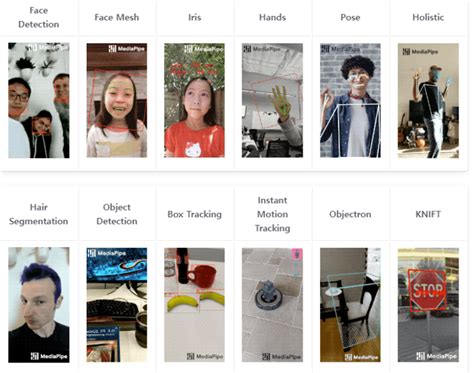Open the Hands demo thumbnail
The height and width of the screenshot is (373, 474).
pos(272,100)
